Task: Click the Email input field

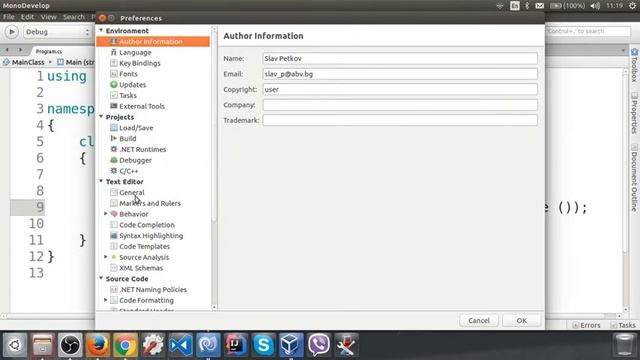Action: click(400, 74)
